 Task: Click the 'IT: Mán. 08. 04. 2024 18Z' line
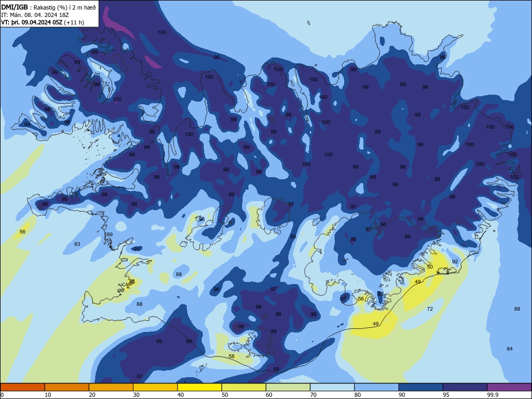pyautogui.click(x=35, y=15)
